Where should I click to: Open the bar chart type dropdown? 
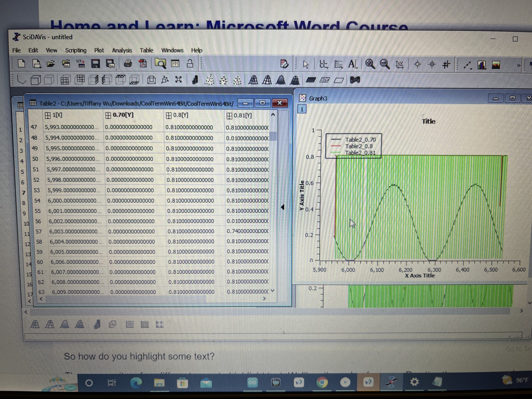pyautogui.click(x=482, y=65)
